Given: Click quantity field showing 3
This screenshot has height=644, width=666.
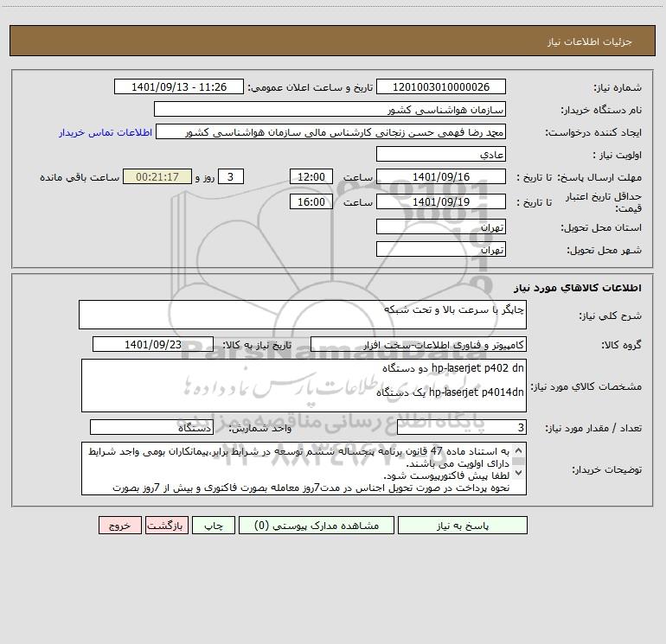Looking at the screenshot, I should (x=462, y=428).
